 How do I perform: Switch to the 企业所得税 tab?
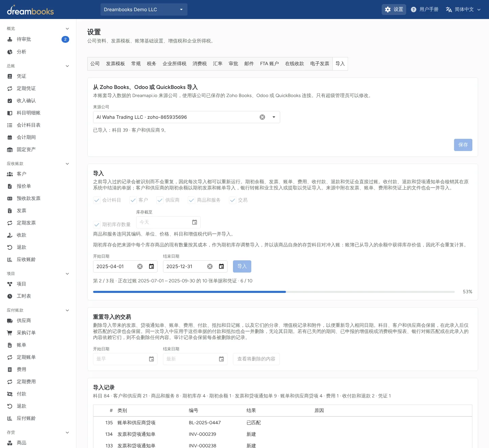coord(175,64)
